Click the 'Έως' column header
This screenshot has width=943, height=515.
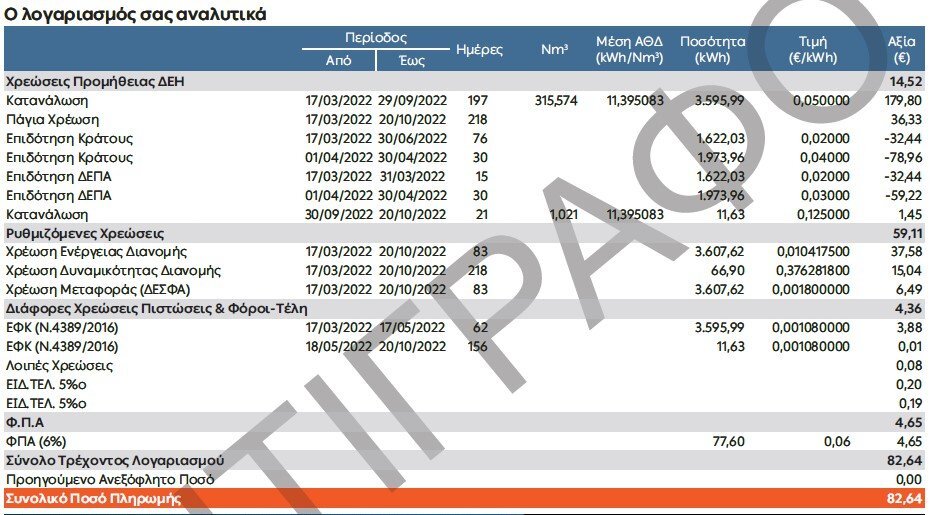pos(412,60)
